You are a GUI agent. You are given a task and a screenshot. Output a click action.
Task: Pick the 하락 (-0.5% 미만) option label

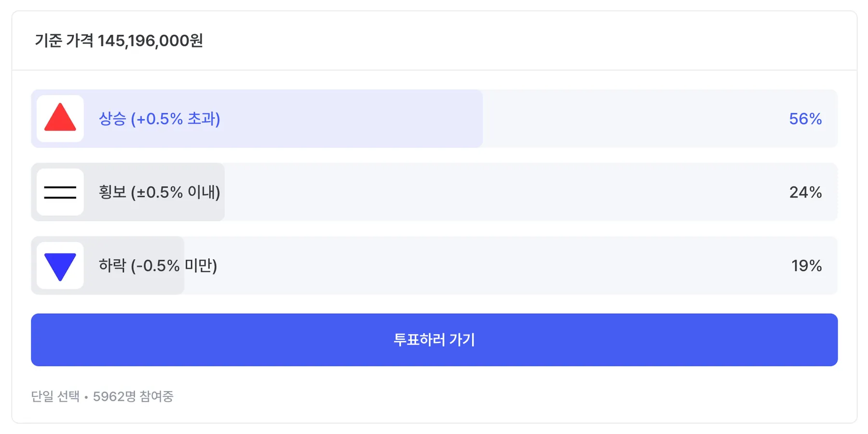point(158,266)
